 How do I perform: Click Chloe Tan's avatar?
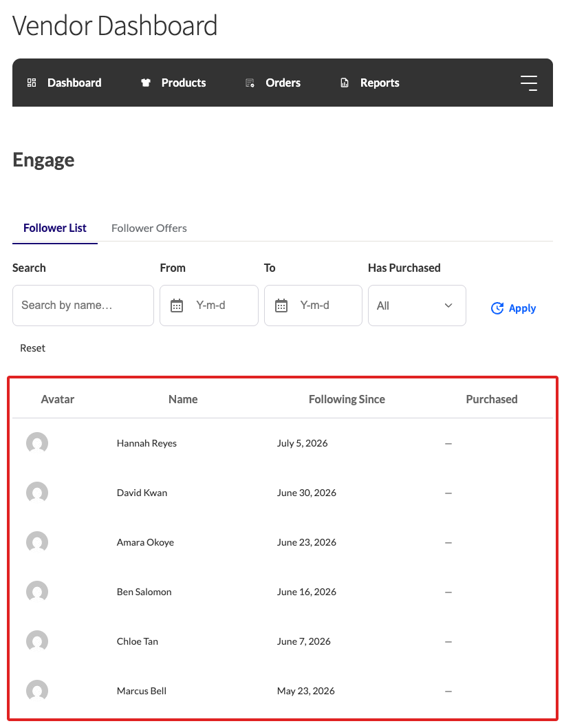point(37,641)
